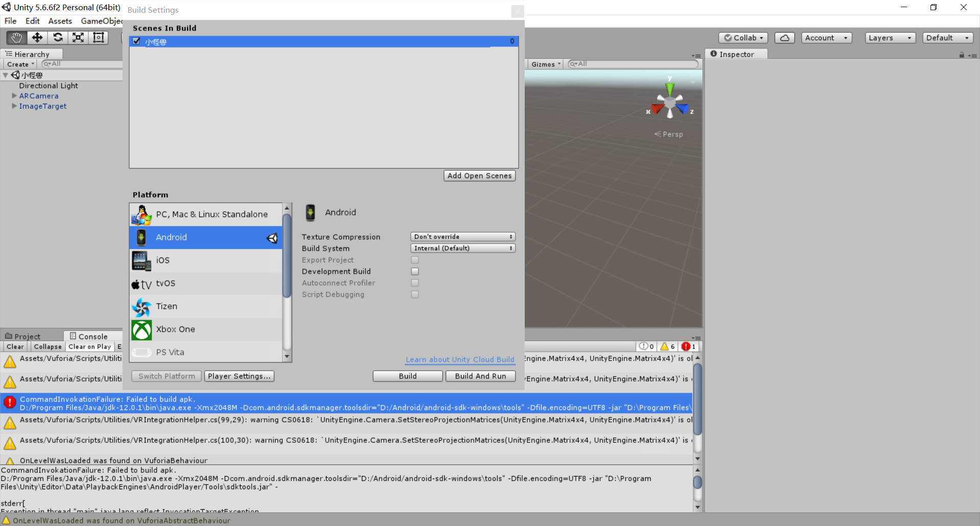Open the Create dropdown in Hierarchy
Image resolution: width=980 pixels, height=526 pixels.
pos(20,64)
